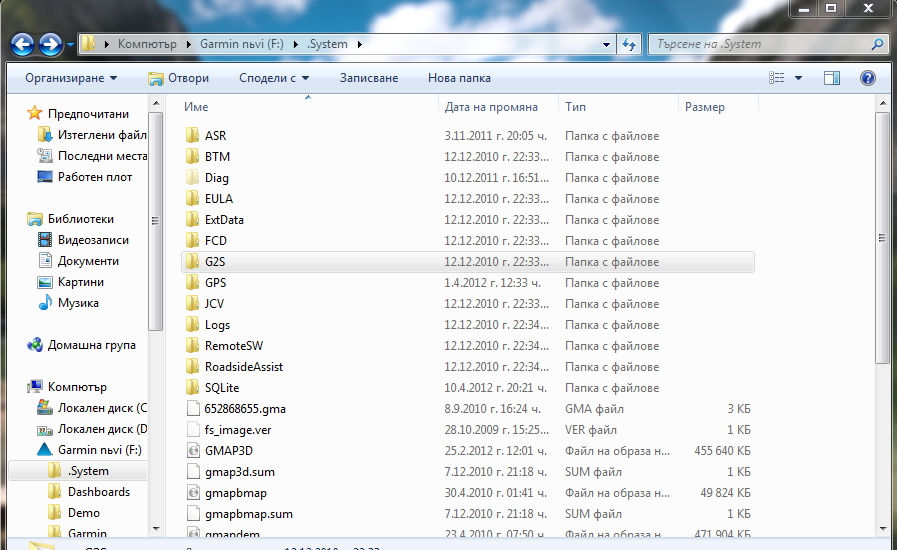The width and height of the screenshot is (897, 550).
Task: Open Изтеглени файлове in the sidebar
Action: point(102,135)
